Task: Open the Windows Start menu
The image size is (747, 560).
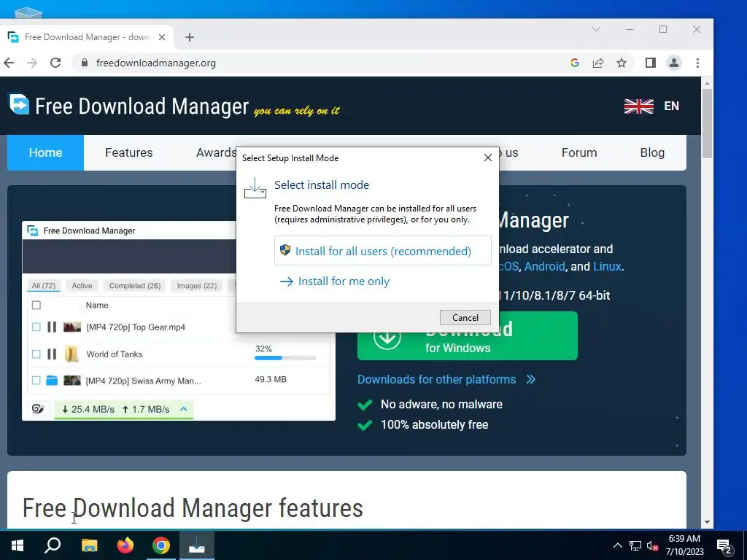Action: (18, 545)
